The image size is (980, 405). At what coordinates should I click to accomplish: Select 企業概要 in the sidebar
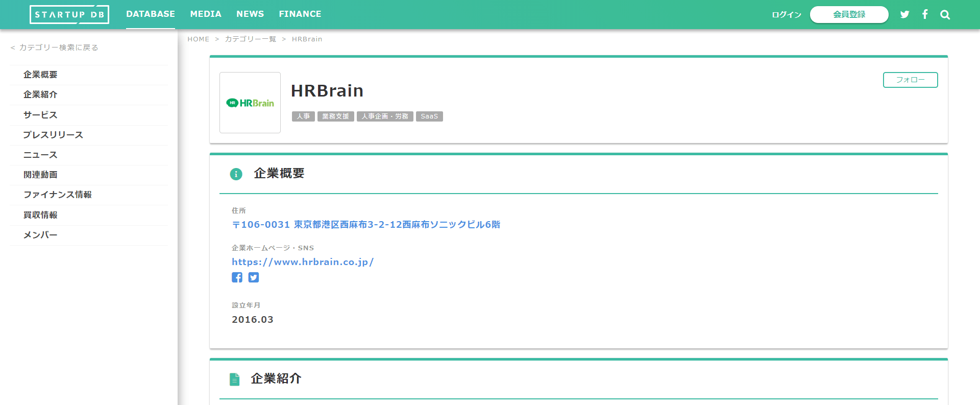click(x=89, y=75)
